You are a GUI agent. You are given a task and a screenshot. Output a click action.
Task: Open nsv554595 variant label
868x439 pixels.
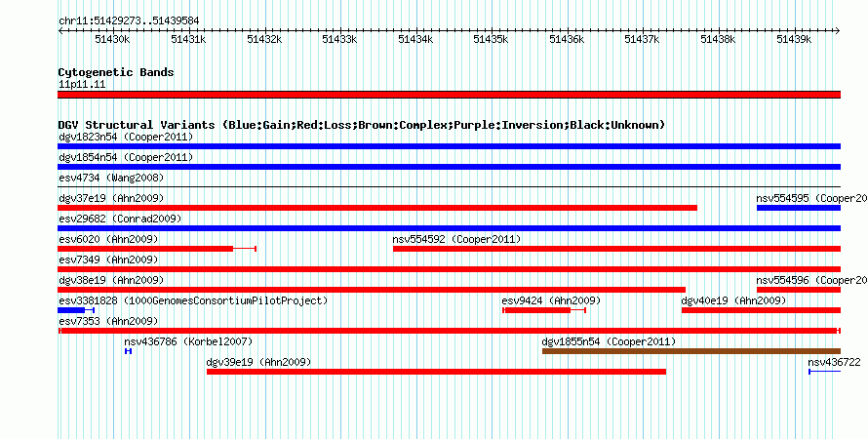tap(811, 198)
